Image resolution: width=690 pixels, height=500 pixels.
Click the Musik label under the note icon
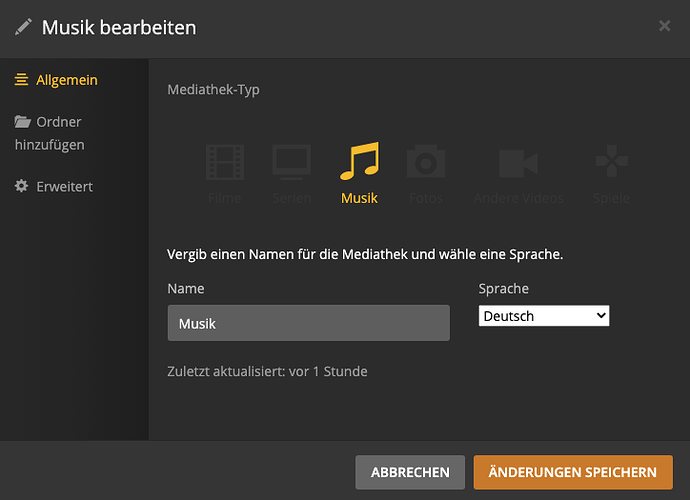359,198
